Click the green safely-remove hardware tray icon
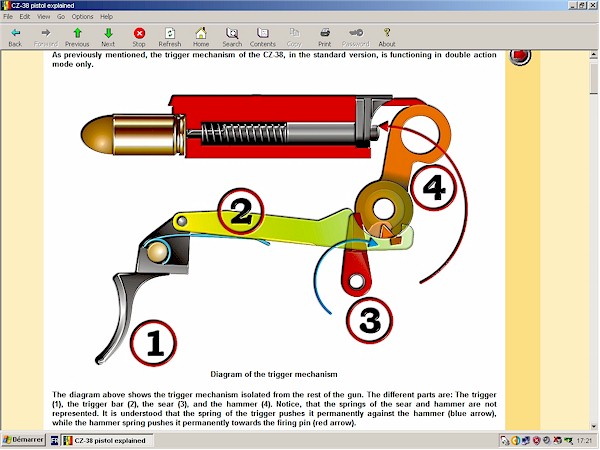 [568, 441]
